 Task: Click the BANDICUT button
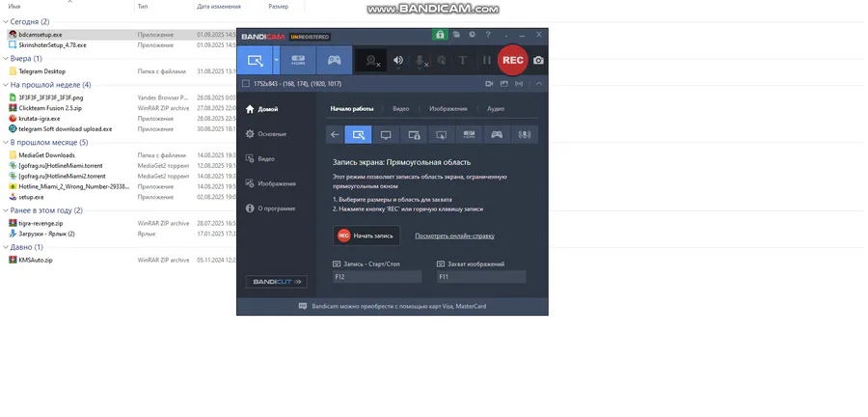(276, 281)
